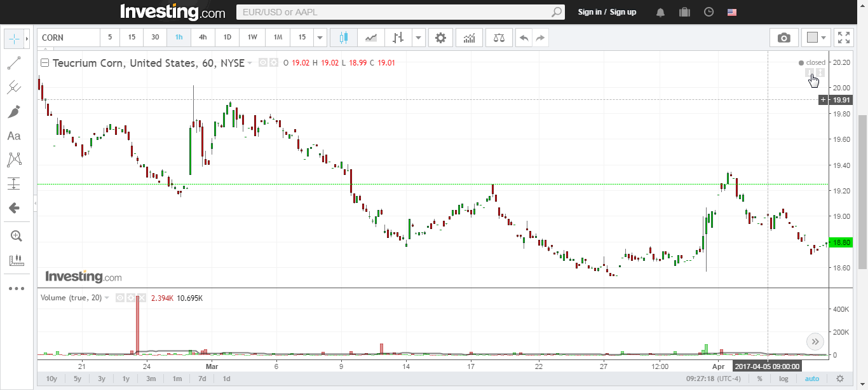Open Teucrium Corn series settings gear

[x=273, y=63]
